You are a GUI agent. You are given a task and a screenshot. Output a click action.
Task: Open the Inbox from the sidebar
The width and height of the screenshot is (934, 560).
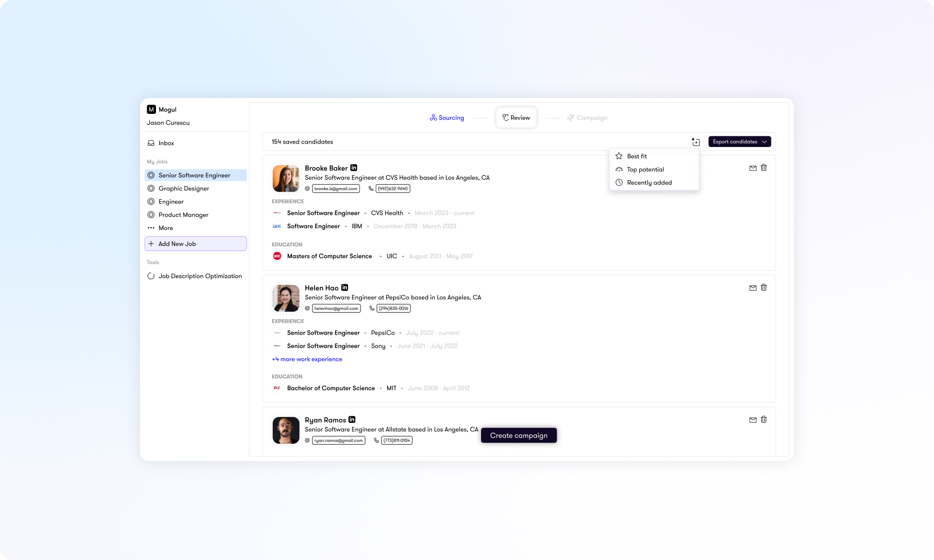point(166,143)
